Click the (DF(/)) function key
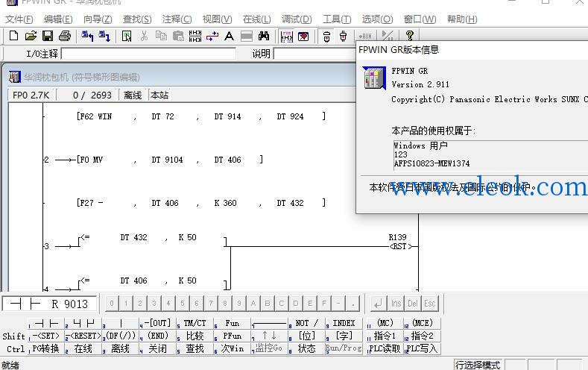 point(121,336)
